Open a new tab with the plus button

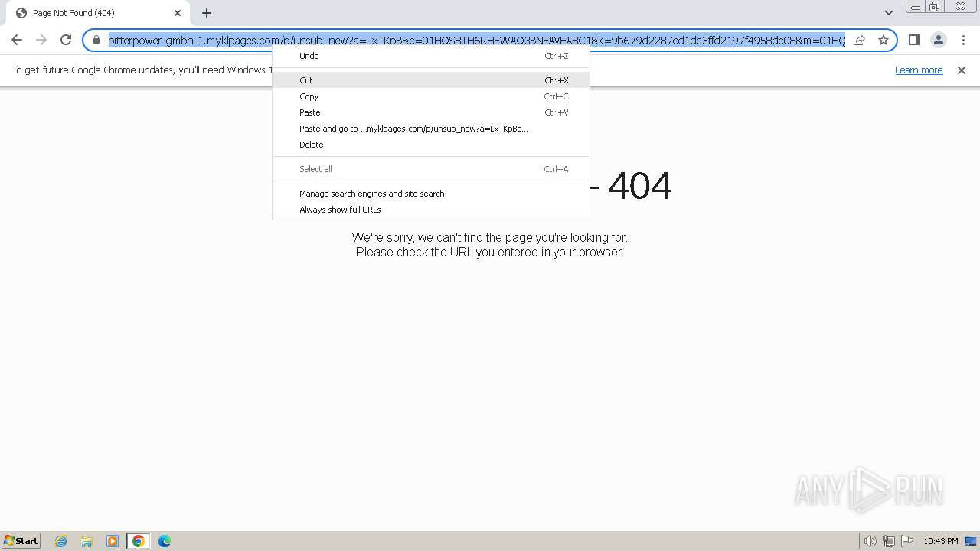click(x=207, y=13)
